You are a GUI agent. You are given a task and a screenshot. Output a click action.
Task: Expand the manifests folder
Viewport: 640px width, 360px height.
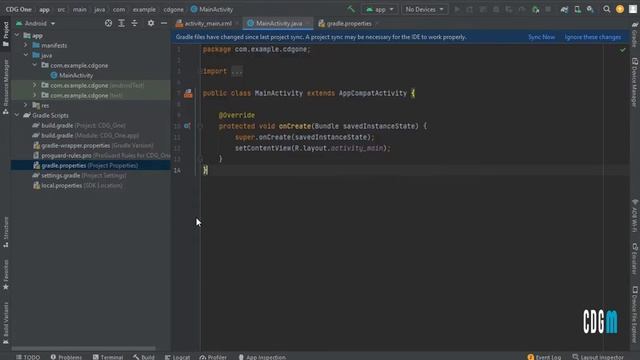pyautogui.click(x=26, y=45)
